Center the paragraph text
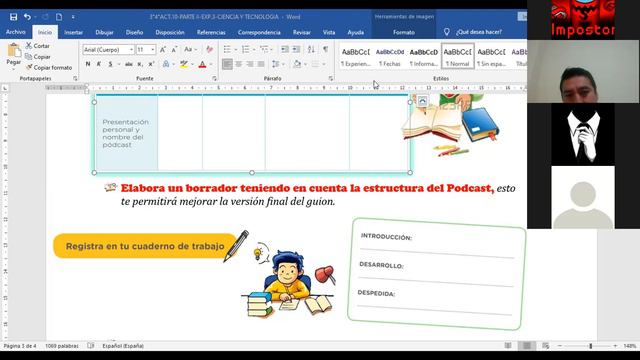Image resolution: width=640 pixels, height=360 pixels. [x=239, y=64]
